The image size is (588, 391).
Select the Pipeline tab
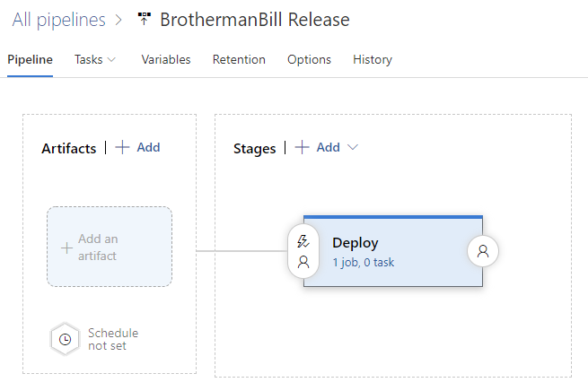tap(30, 59)
